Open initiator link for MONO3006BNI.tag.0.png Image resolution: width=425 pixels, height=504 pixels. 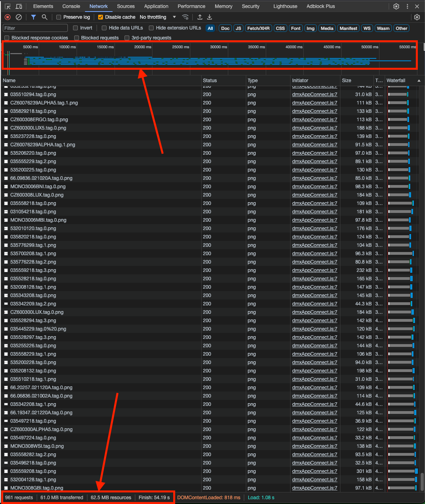click(x=314, y=187)
